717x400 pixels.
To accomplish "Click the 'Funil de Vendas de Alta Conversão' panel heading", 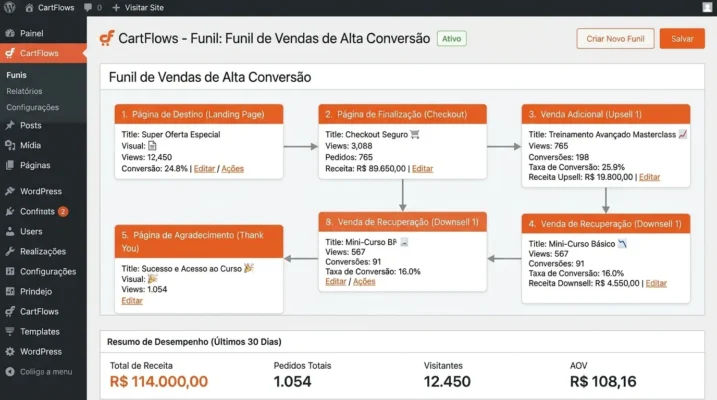I will click(x=210, y=77).
